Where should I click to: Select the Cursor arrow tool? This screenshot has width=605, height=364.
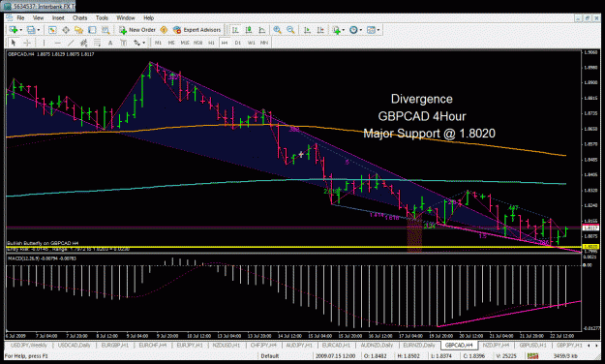[x=14, y=43]
